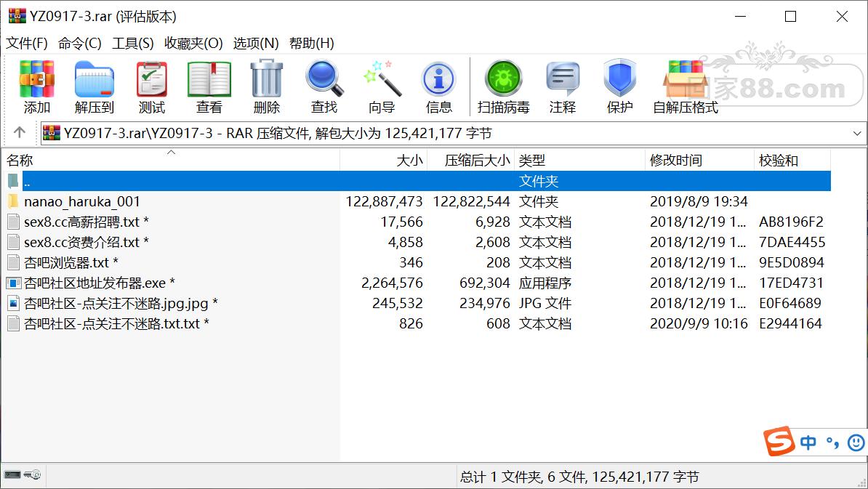Click the nanao_haruka_001 folder icon

(x=13, y=201)
